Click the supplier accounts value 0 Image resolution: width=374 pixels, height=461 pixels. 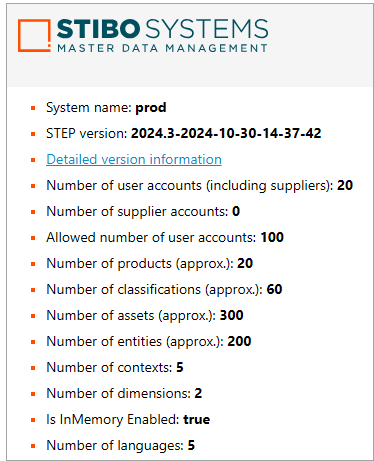236,211
